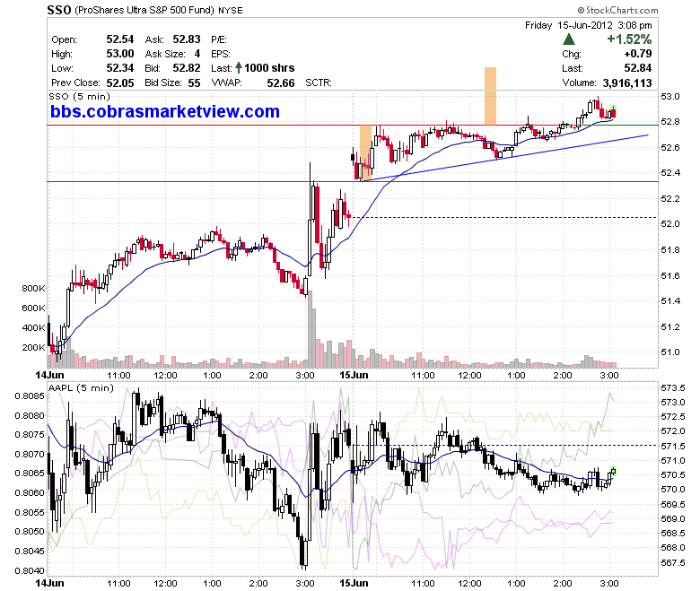Image resolution: width=700 pixels, height=591 pixels.
Task: Click the 53.0 price axis label
Action: pos(670,96)
